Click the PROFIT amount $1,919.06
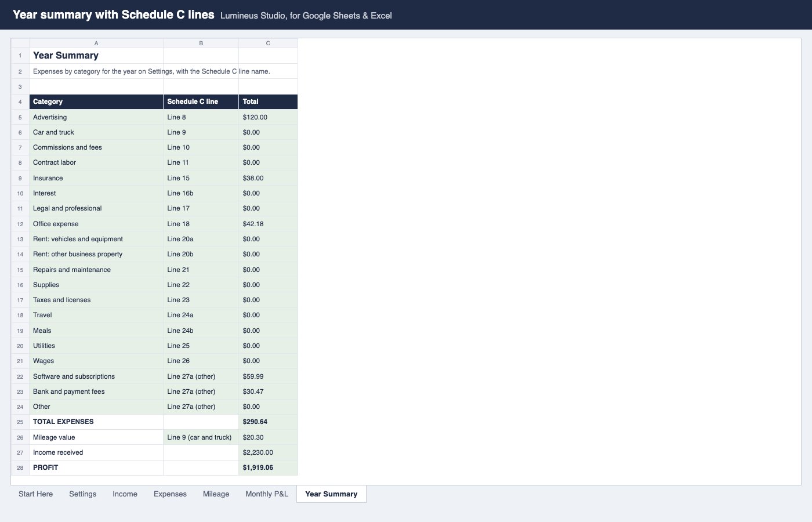 268,467
